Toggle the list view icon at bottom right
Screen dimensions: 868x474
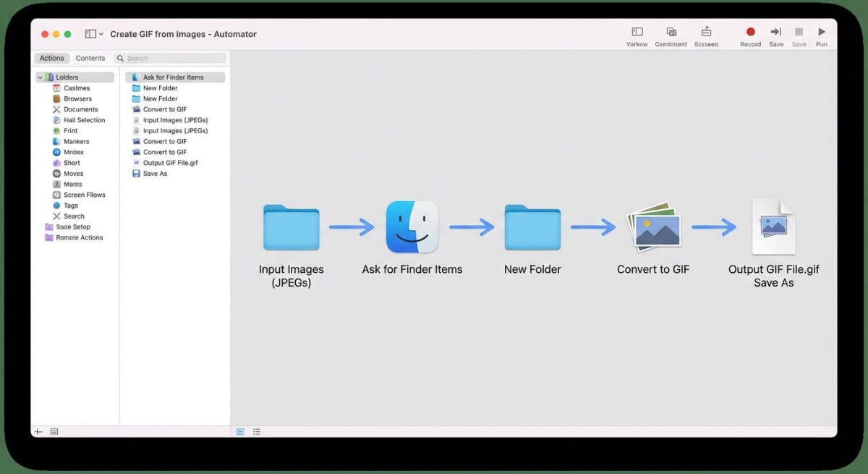pos(257,431)
